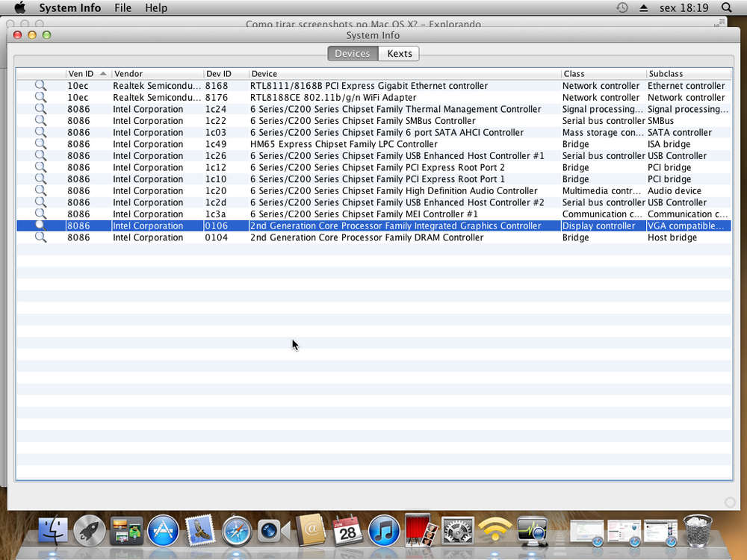Sort table by Device column header

[x=403, y=74]
